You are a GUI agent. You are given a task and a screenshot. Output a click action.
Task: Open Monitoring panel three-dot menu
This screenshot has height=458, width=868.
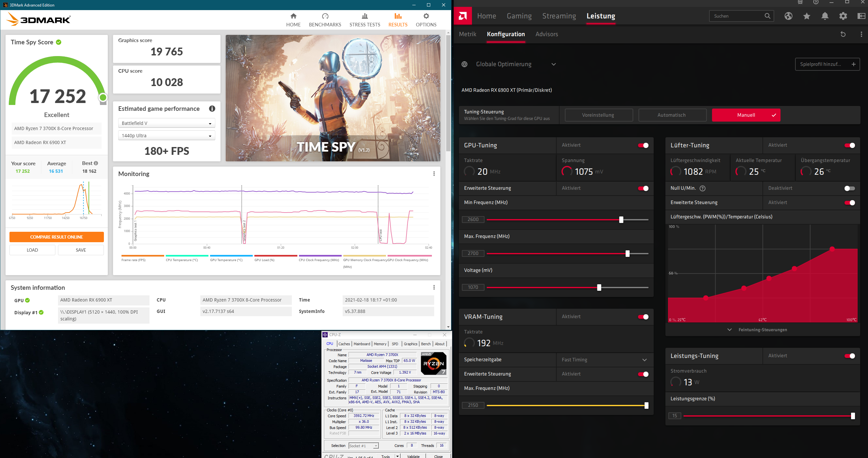(434, 174)
